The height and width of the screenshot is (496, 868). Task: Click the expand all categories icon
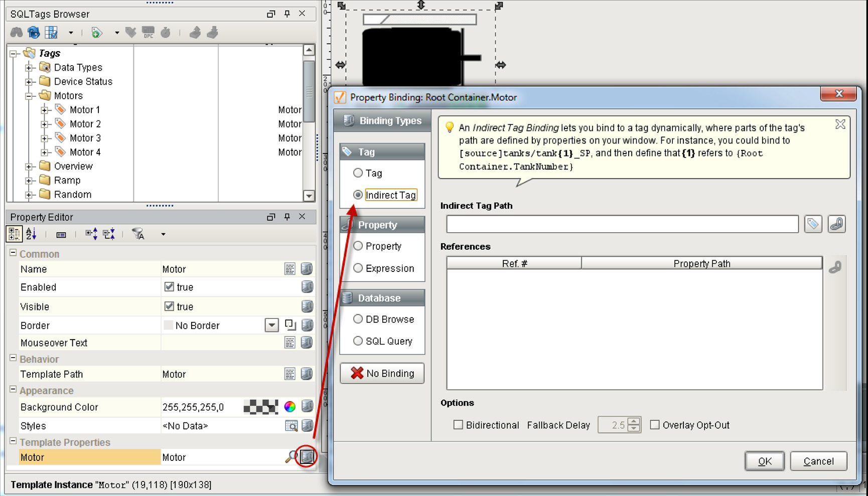(x=91, y=234)
